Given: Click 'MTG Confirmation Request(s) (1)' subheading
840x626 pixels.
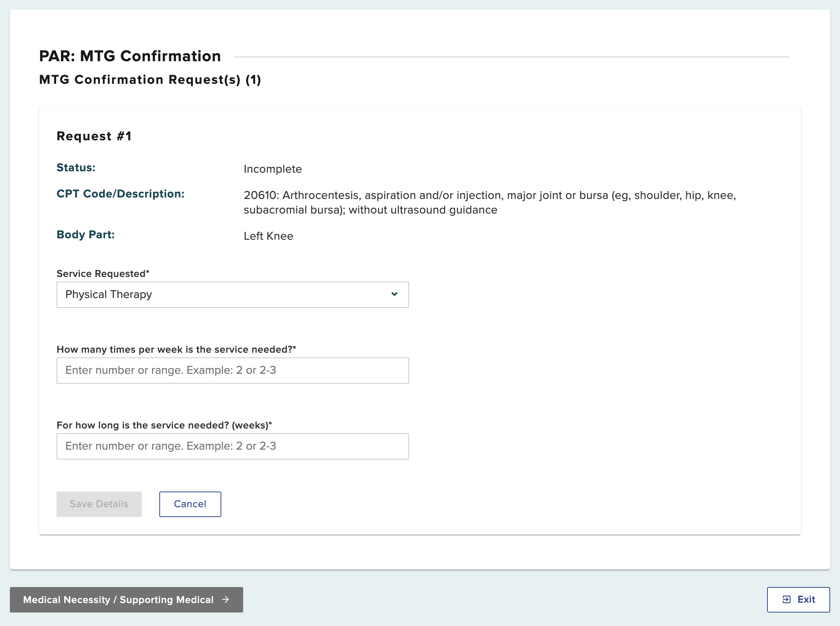Looking at the screenshot, I should pyautogui.click(x=150, y=79).
